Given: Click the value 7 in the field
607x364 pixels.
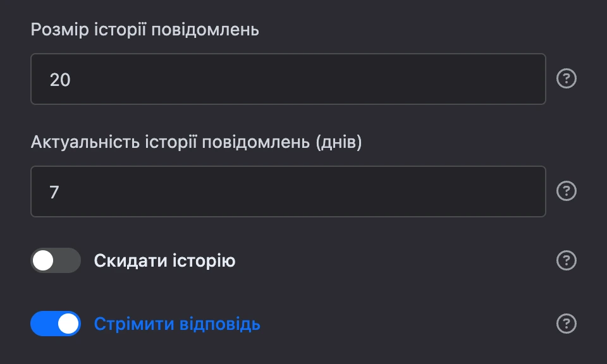Looking at the screenshot, I should 54,192.
